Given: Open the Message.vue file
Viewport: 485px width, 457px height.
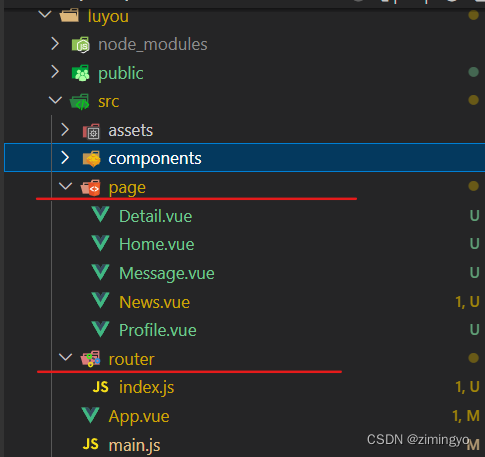Looking at the screenshot, I should [167, 273].
